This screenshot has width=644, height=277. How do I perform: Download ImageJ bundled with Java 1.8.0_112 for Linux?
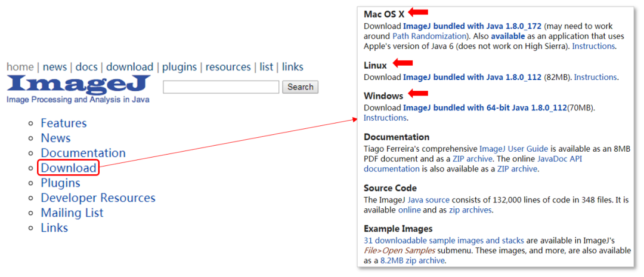[x=472, y=77]
